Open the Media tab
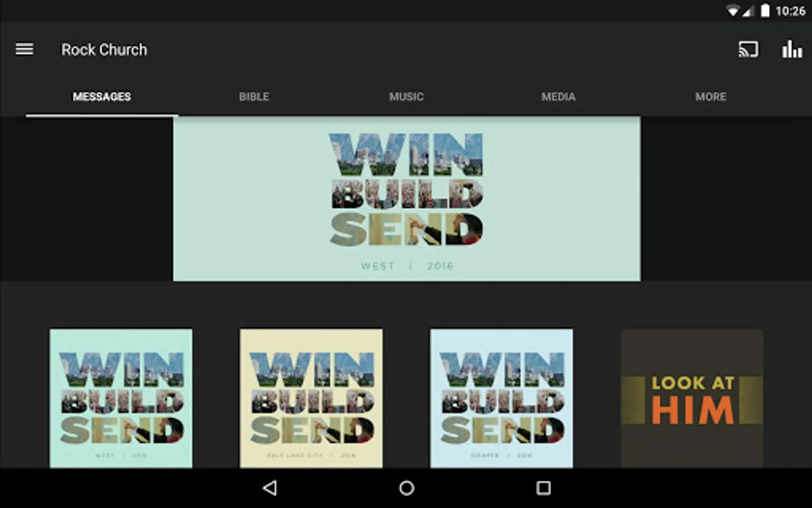The height and width of the screenshot is (508, 812). (x=558, y=97)
